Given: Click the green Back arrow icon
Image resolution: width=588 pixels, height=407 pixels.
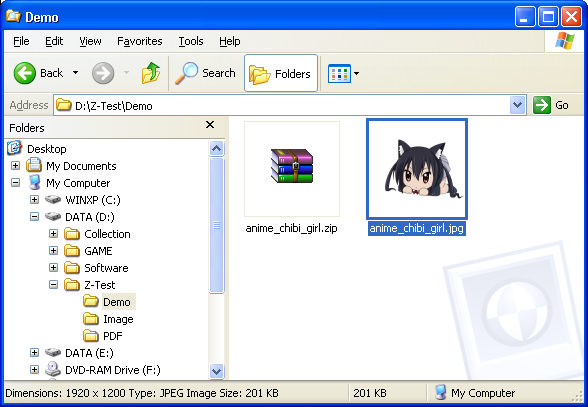Looking at the screenshot, I should point(25,73).
